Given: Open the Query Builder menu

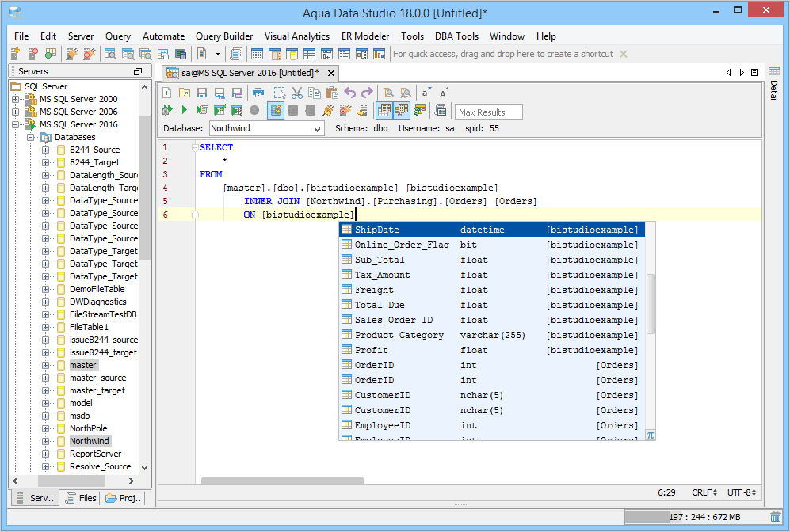Looking at the screenshot, I should pyautogui.click(x=224, y=36).
